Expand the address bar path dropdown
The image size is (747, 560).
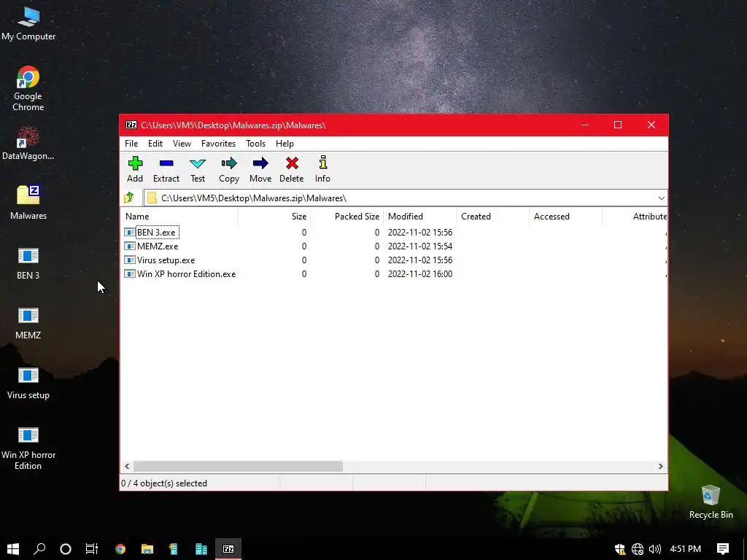pos(661,198)
